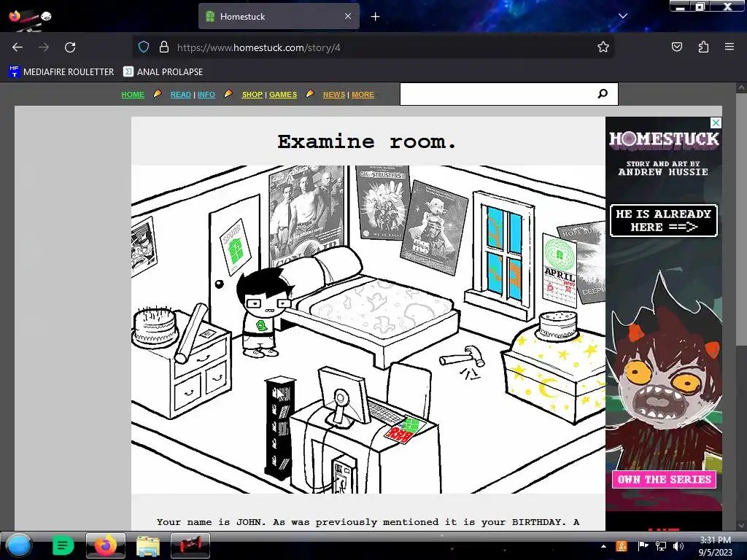
Task: Close the Homestuck tab
Action: coord(348,16)
